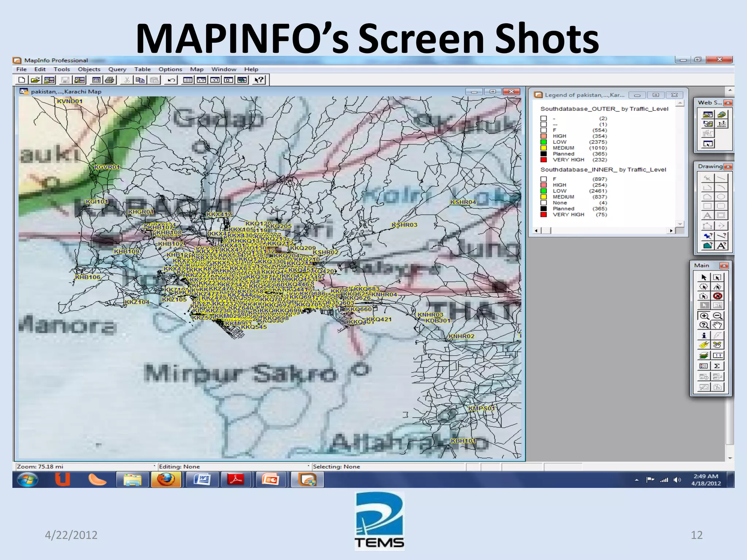This screenshot has height=560, width=747.
Task: Select the Label tag tool
Action: (x=704, y=345)
